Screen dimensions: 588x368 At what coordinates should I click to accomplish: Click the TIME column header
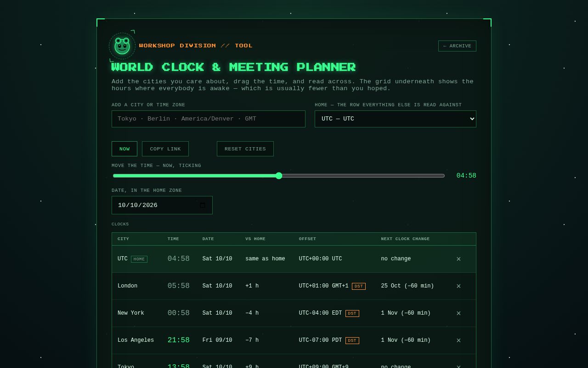click(173, 239)
